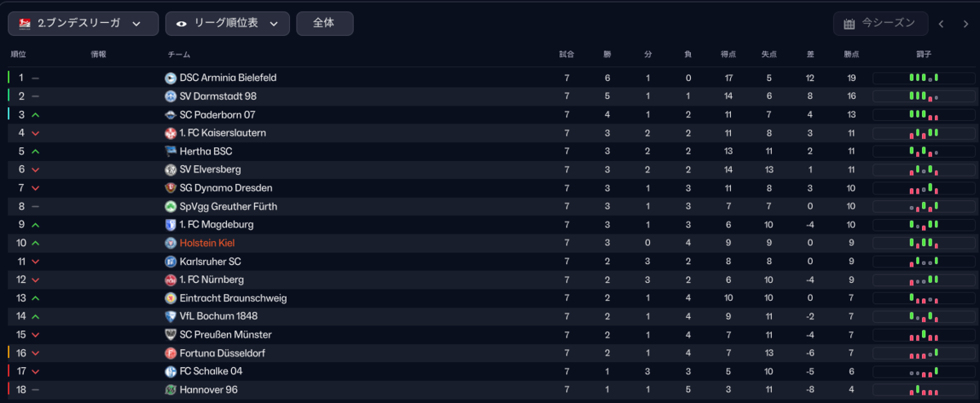Open the 今シーズン season selector

coord(881,24)
